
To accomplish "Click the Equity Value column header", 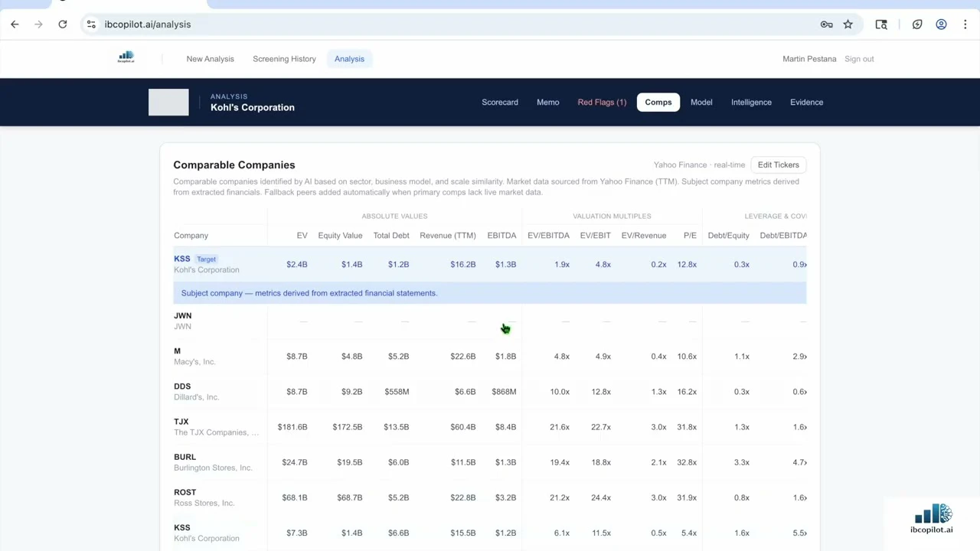I will pyautogui.click(x=340, y=236).
